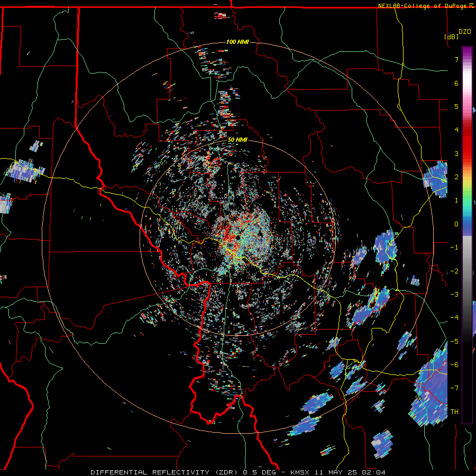The image size is (476, 476).
Task: Click the -2 value on color scale
Action: 454,271
